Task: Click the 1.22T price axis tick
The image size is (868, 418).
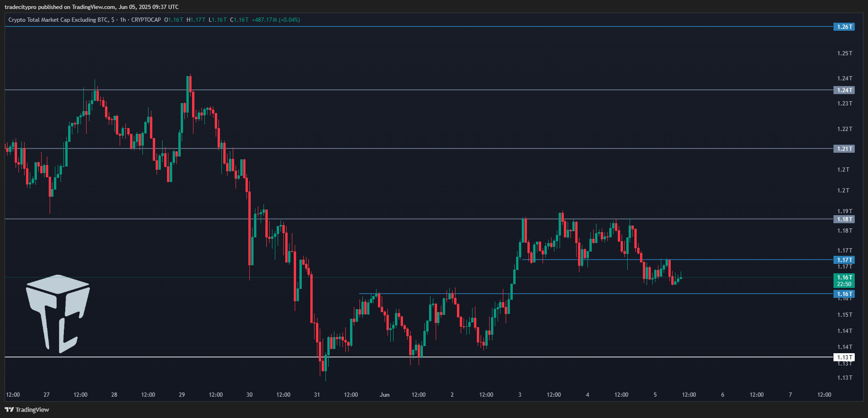Action: tap(845, 129)
